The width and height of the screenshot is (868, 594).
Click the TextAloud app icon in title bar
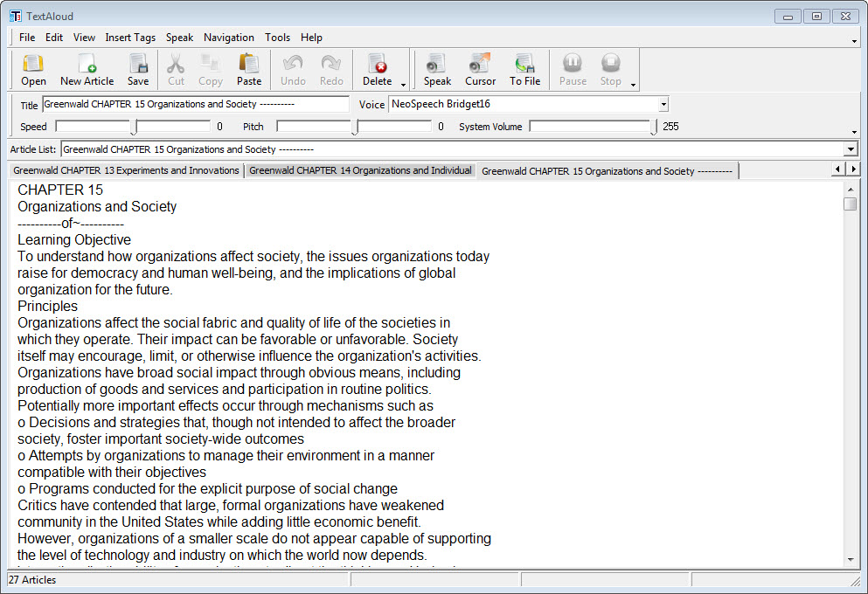coord(16,16)
